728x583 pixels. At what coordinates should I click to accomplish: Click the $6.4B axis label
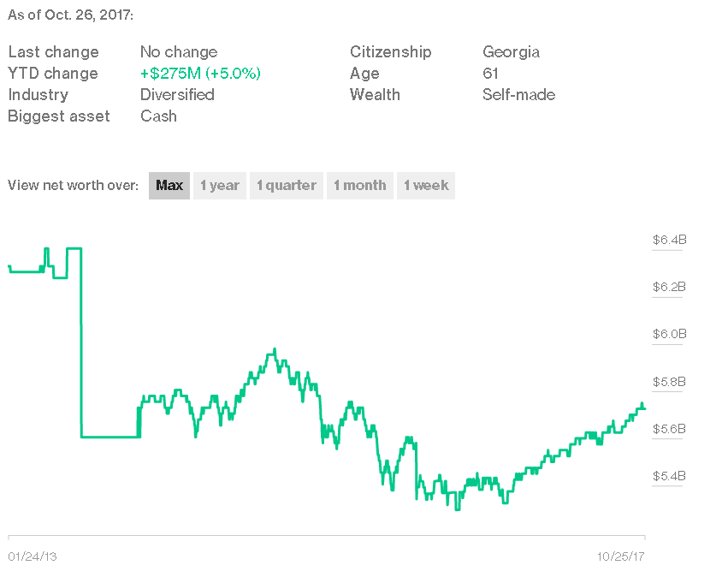[669, 240]
